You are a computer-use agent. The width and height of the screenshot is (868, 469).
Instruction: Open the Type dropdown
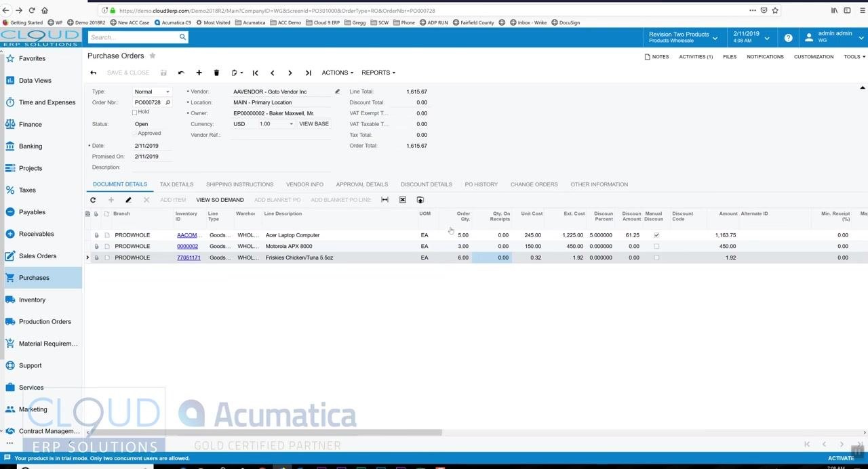pyautogui.click(x=167, y=91)
